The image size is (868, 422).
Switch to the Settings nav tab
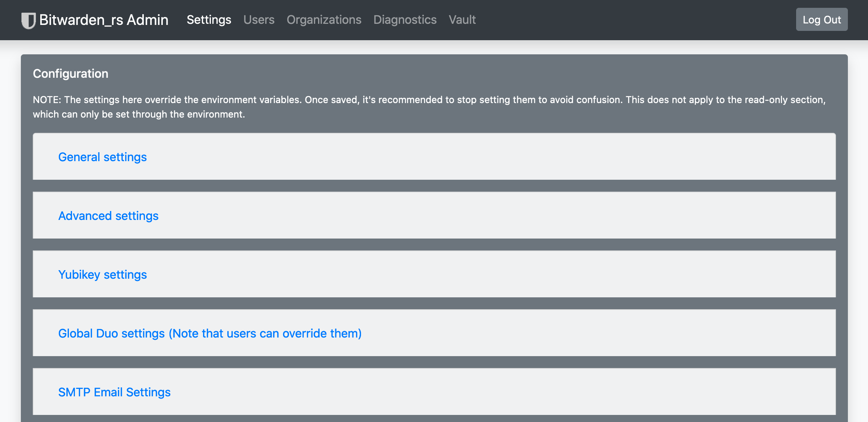click(209, 20)
